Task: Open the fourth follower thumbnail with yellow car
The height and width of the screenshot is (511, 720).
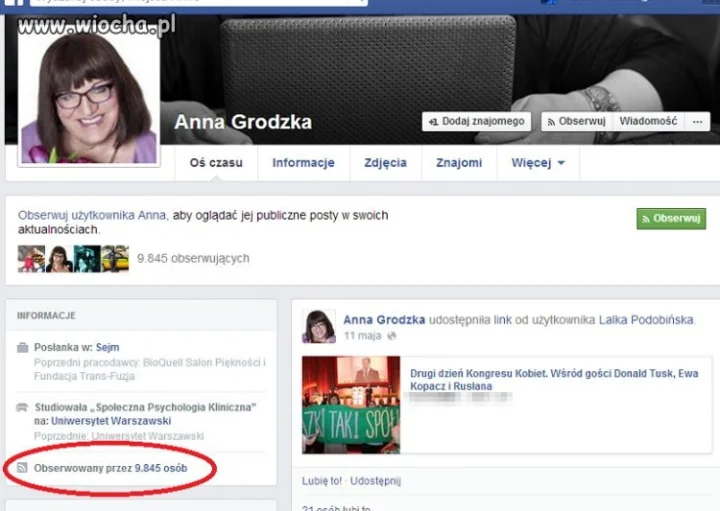Action: pos(115,258)
